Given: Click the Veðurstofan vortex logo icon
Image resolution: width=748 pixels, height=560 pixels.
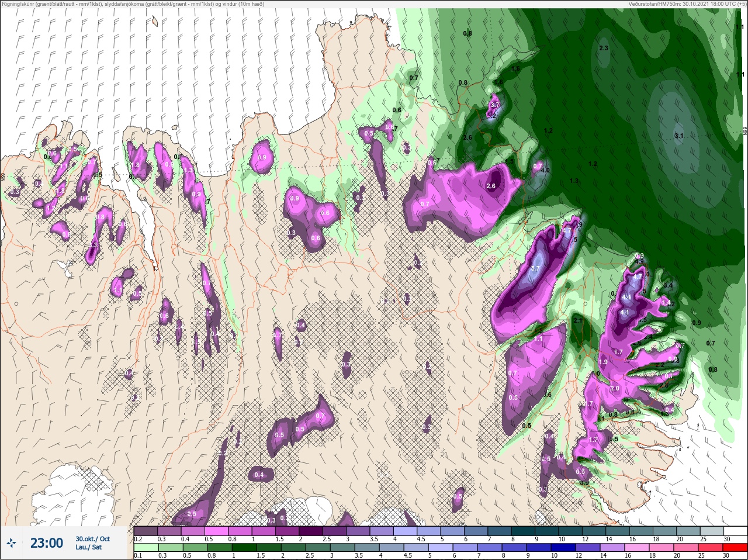Looking at the screenshot, I should [11, 543].
